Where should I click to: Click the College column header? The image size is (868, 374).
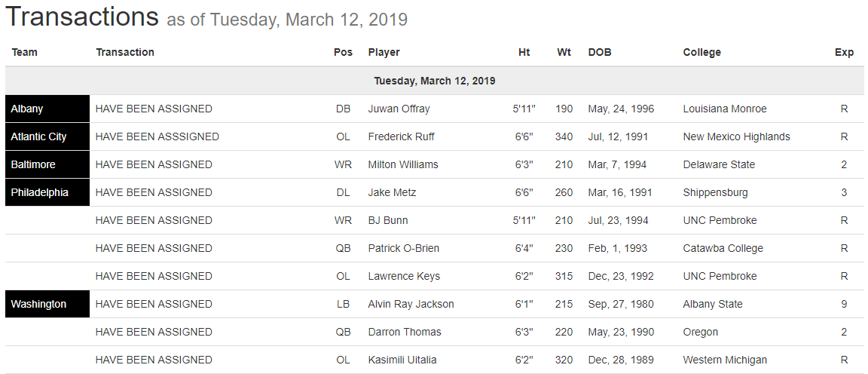point(701,52)
